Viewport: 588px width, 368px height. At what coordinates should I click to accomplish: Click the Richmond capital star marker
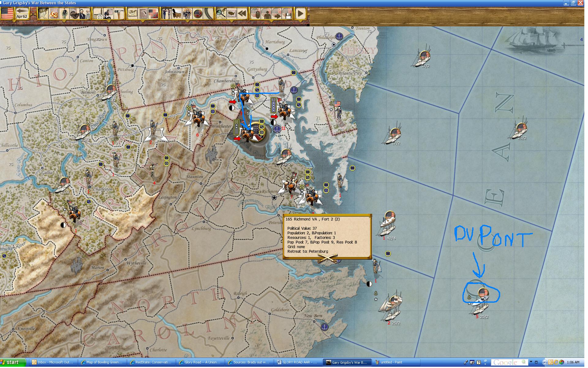tap(274, 198)
